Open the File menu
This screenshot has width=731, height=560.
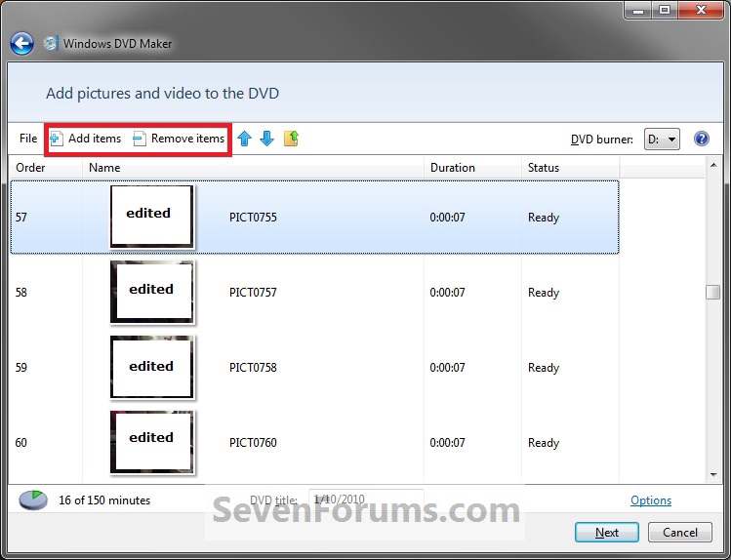28,139
